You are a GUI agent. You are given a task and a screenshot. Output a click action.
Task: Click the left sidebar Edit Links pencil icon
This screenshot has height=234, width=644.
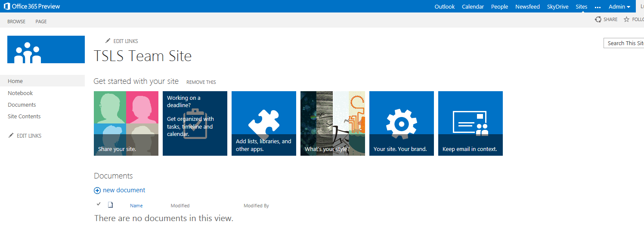pyautogui.click(x=11, y=135)
